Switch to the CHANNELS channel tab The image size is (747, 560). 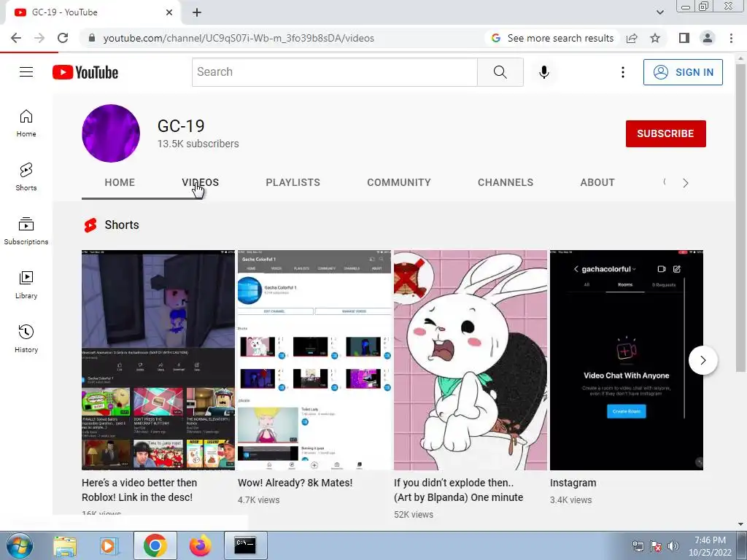(506, 182)
